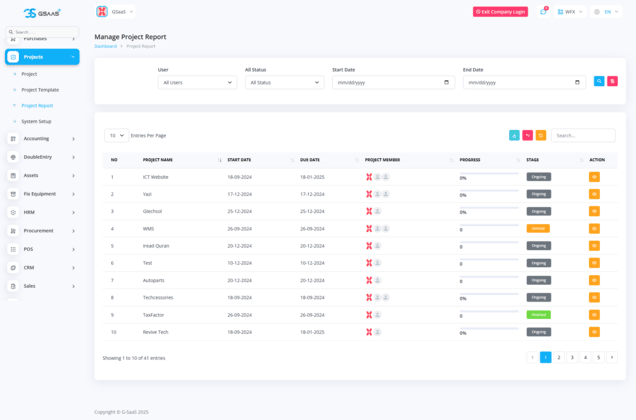
Task: Expand the EN language selector
Action: point(606,12)
